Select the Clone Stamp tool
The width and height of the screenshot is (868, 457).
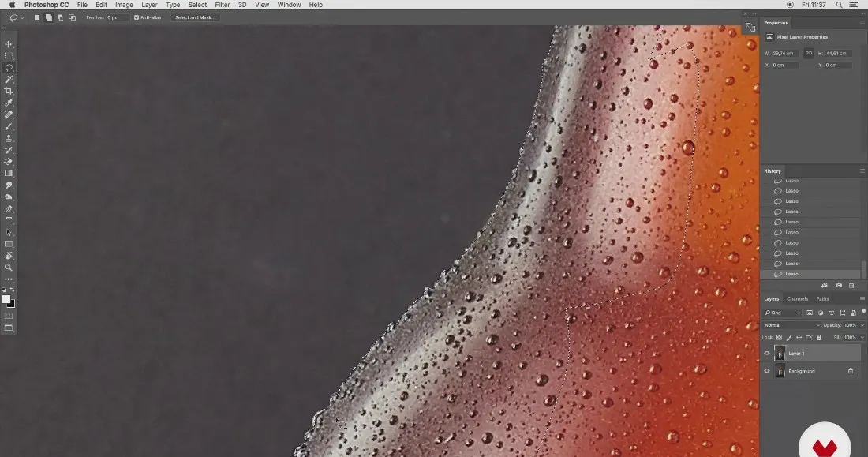click(x=9, y=138)
